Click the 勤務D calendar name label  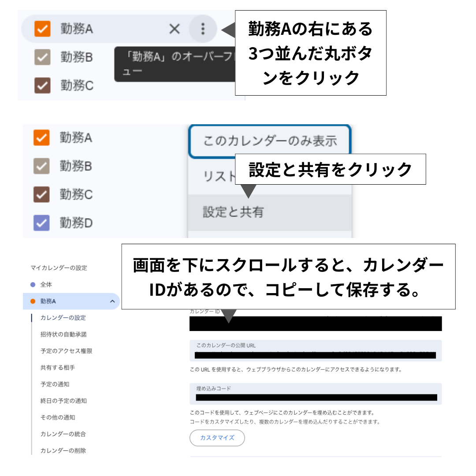click(76, 223)
